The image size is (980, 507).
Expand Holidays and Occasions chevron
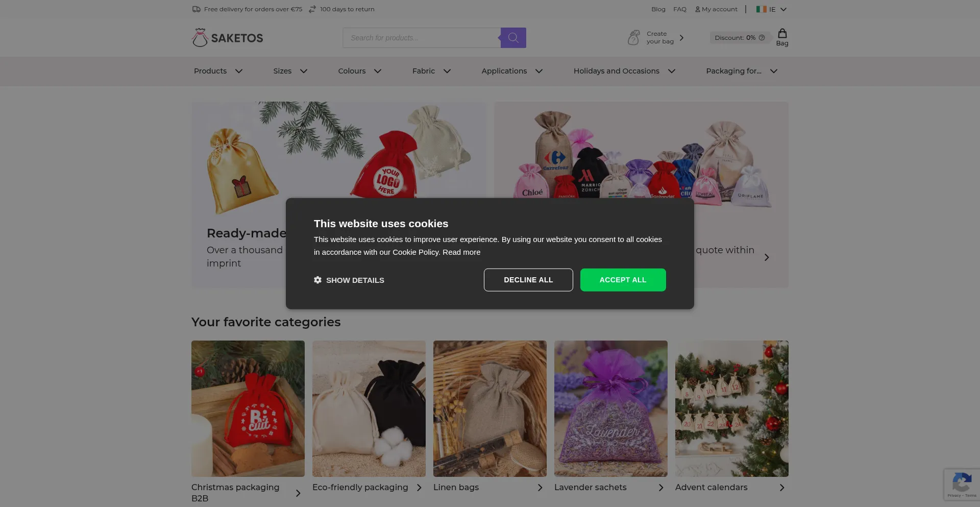click(672, 71)
